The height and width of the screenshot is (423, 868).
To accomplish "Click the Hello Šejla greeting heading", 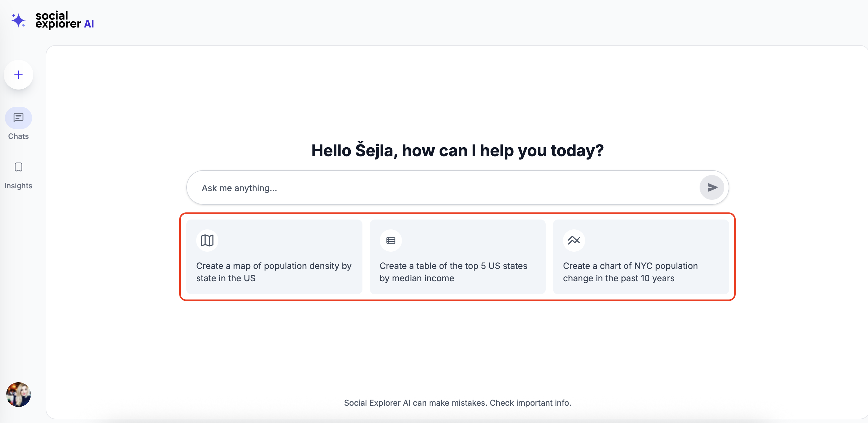I will coord(457,150).
